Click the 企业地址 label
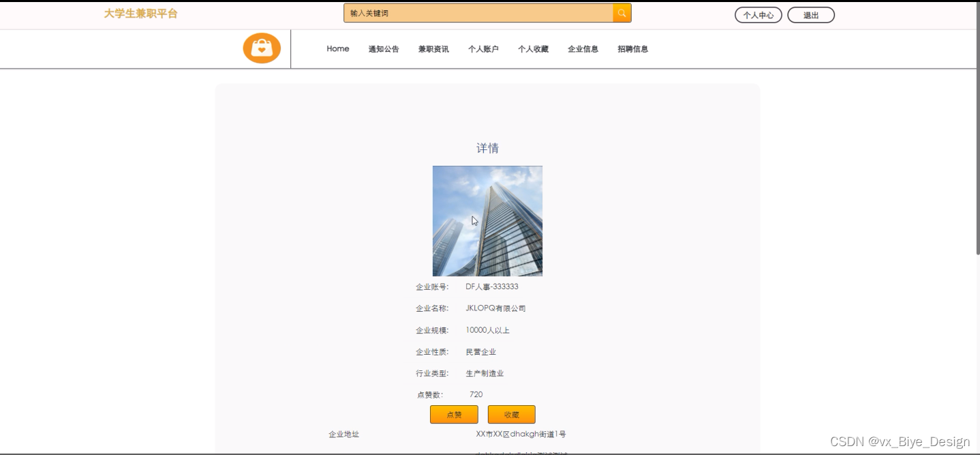Viewport: 980px width, 455px height. [x=343, y=435]
